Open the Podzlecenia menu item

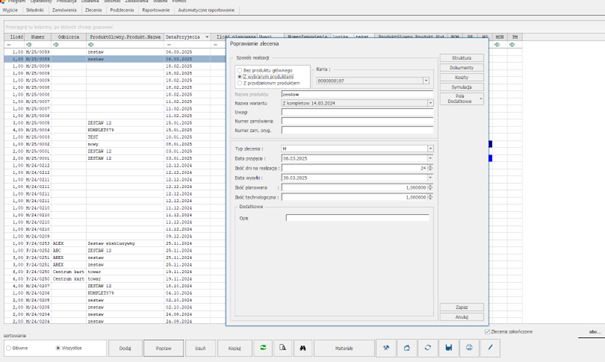[x=122, y=10]
